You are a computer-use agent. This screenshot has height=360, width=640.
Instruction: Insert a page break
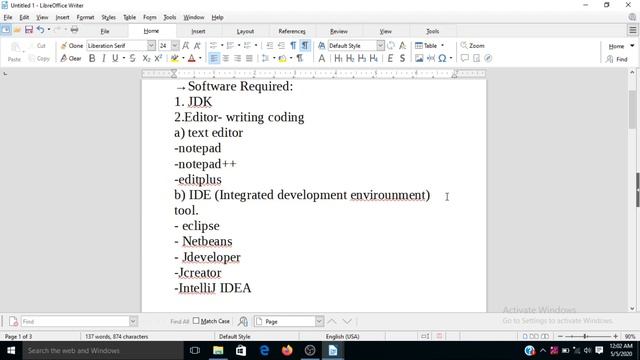click(431, 58)
